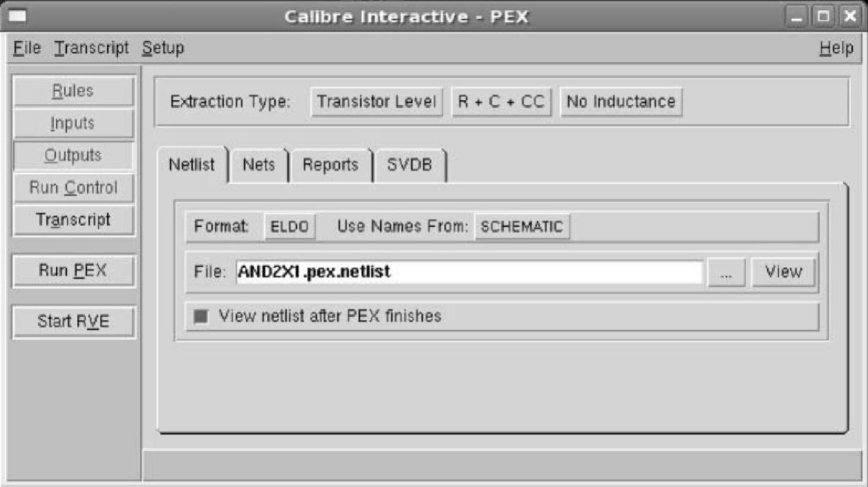This screenshot has width=868, height=487.
Task: Click the View netlist file button
Action: point(783,272)
